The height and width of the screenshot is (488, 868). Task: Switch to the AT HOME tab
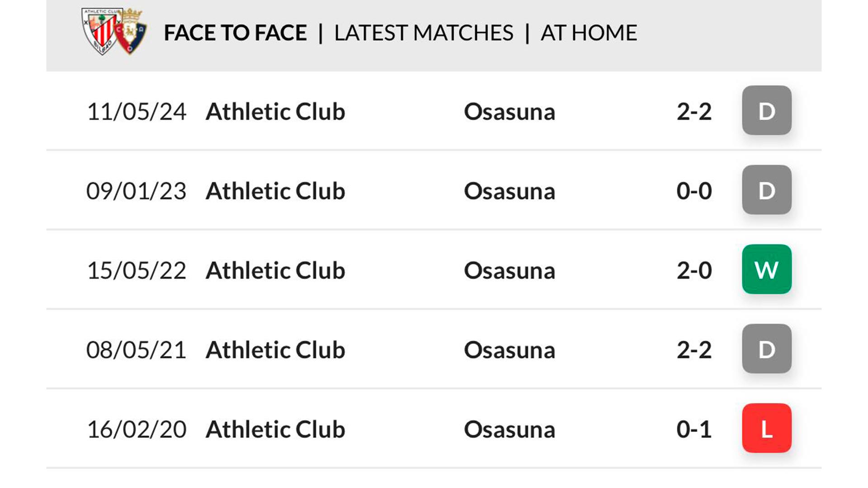(589, 33)
